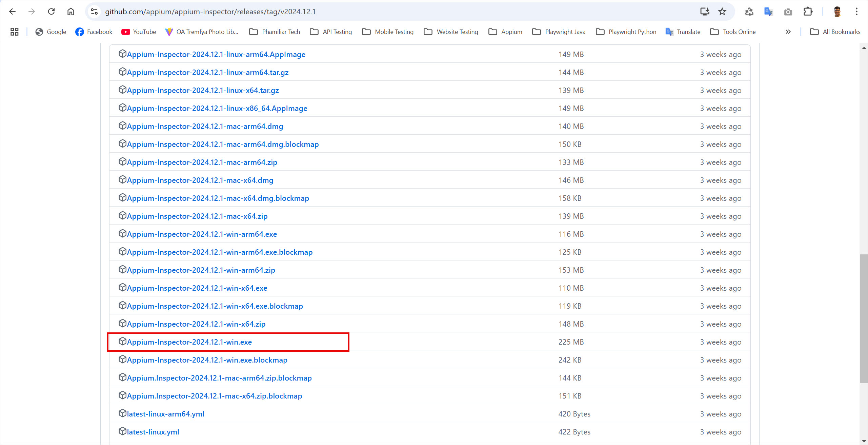Download Appium-Inspector linux-arm64.tar.gz
Viewport: 868px width, 445px height.
coord(208,72)
